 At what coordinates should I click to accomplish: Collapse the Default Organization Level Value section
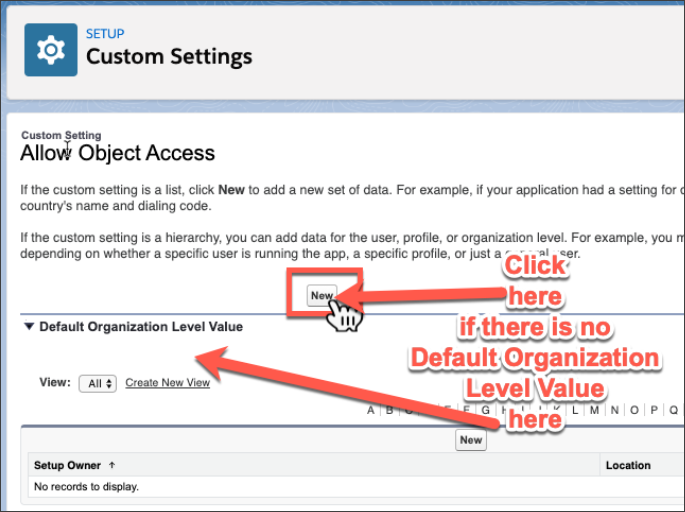[x=29, y=326]
